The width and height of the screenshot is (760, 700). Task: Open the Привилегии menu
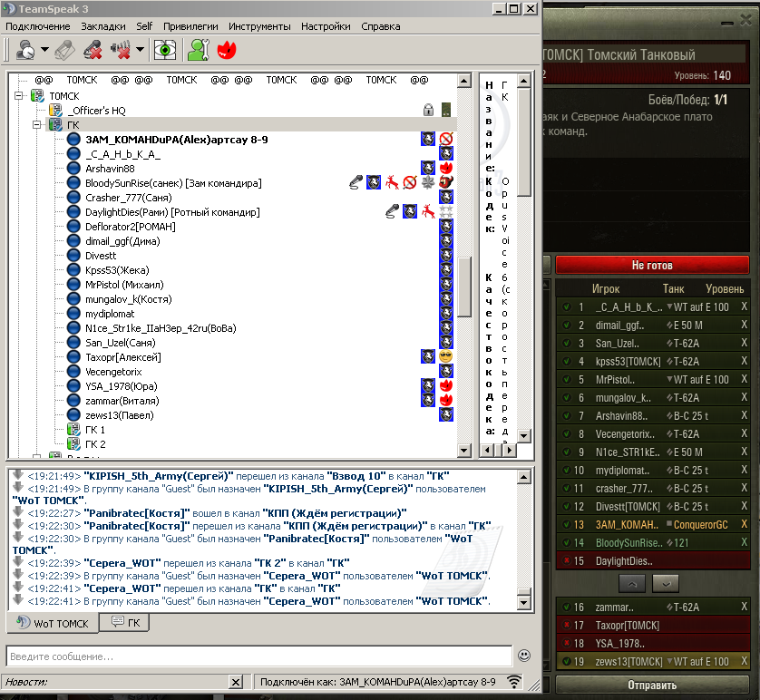[x=190, y=26]
